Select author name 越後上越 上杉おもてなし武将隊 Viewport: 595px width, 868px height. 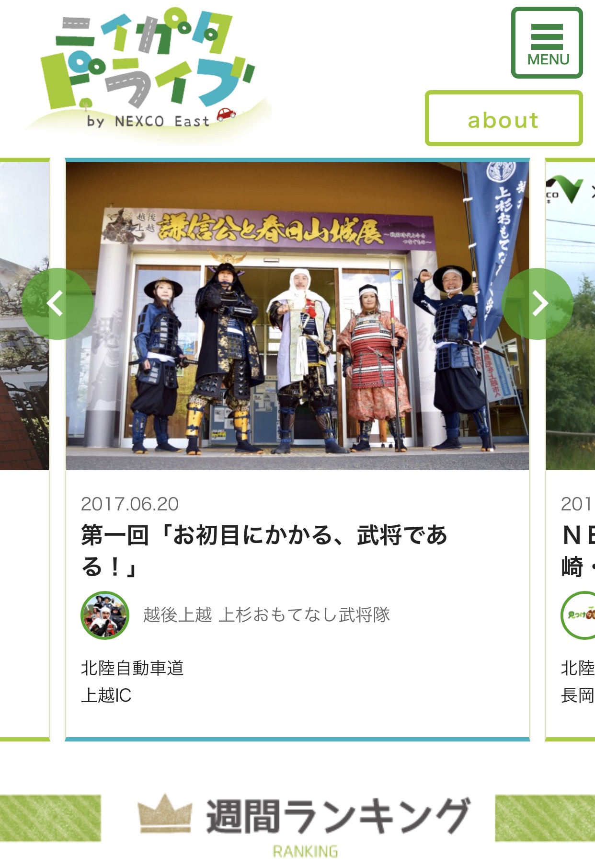[267, 614]
